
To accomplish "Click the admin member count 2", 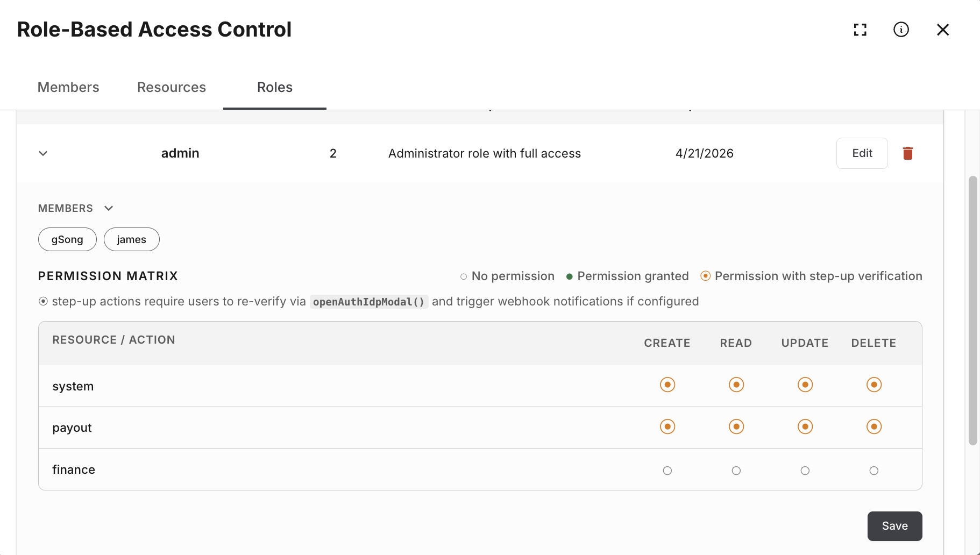I will (x=333, y=153).
